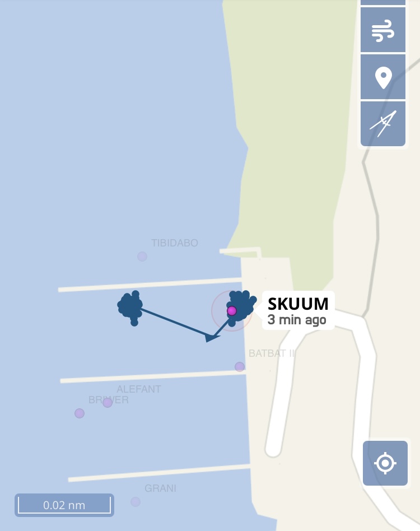Click the partially visible top toolbar button
Viewport: 420px width, 531px height.
383,2
